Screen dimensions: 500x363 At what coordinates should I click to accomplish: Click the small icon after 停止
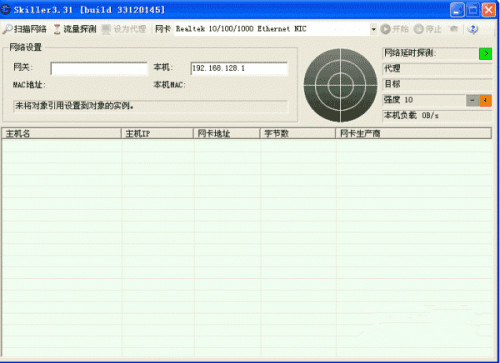454,29
